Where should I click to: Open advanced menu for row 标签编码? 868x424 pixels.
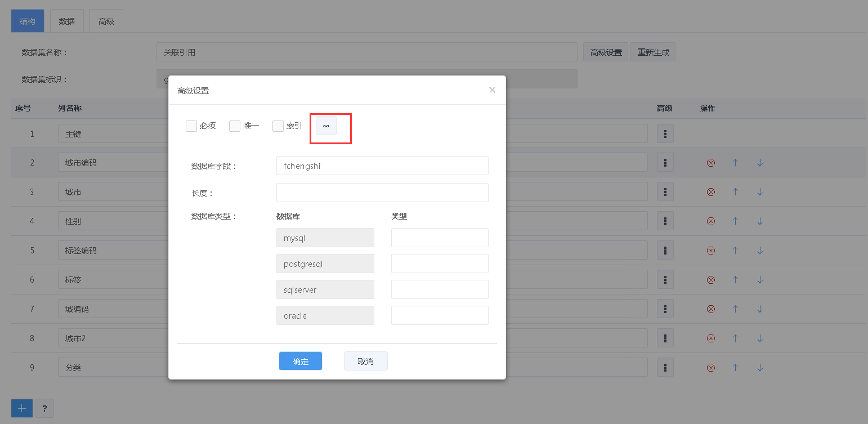pyautogui.click(x=665, y=251)
